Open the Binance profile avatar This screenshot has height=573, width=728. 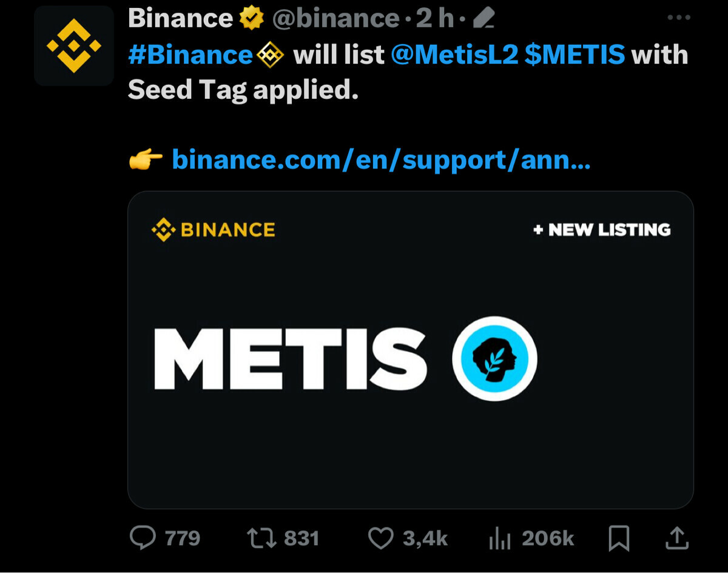(74, 46)
